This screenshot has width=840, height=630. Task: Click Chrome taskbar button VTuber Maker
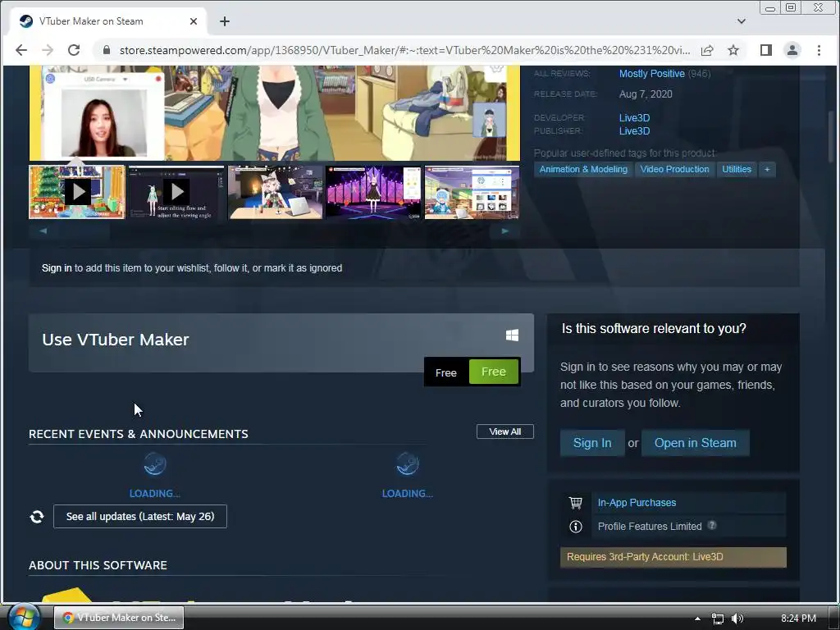(x=119, y=617)
